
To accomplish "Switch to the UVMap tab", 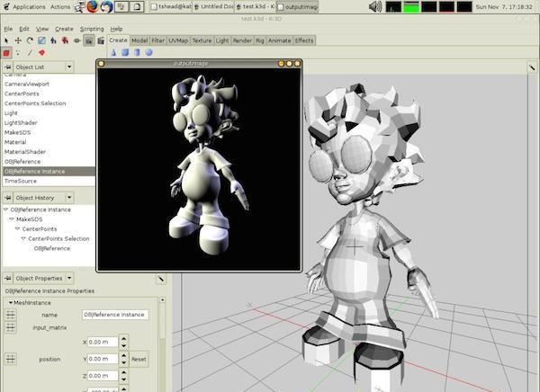I will coord(178,40).
